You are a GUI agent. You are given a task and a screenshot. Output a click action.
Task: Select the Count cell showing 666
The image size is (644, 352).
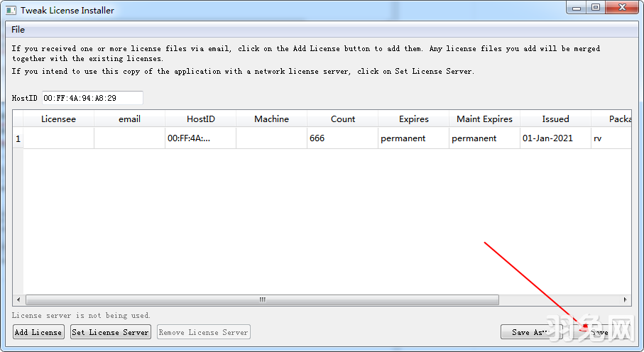[x=342, y=138]
